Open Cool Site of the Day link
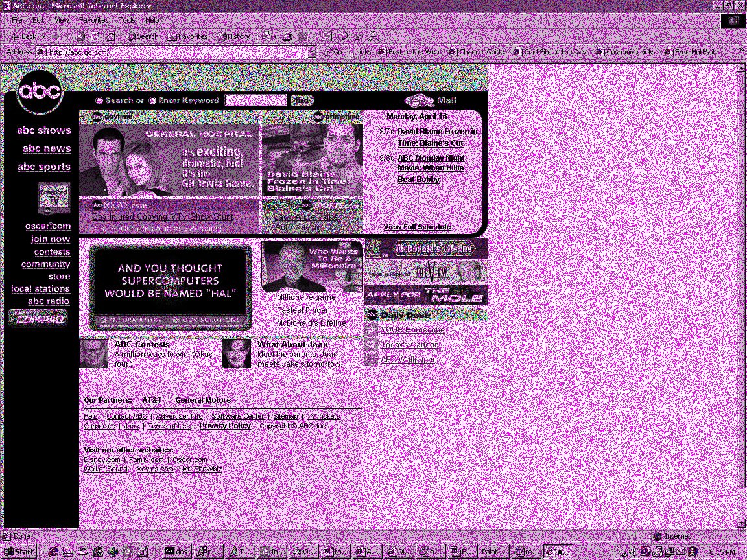The image size is (747, 560). 551,52
